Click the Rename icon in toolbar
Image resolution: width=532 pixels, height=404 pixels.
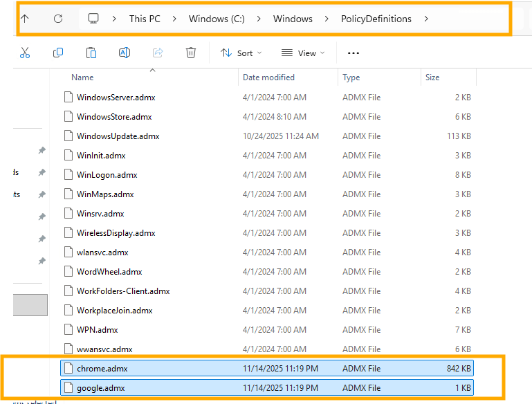point(125,53)
